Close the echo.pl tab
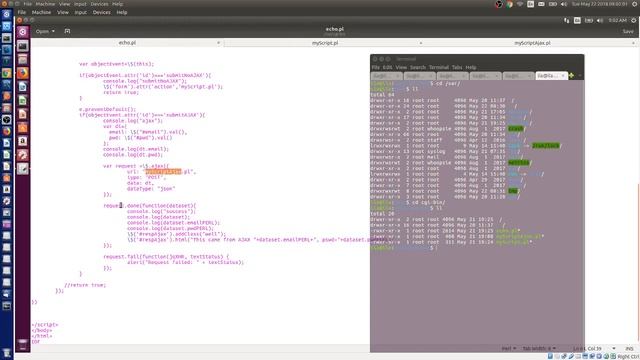640x360 pixels. pyautogui.click(x=218, y=43)
